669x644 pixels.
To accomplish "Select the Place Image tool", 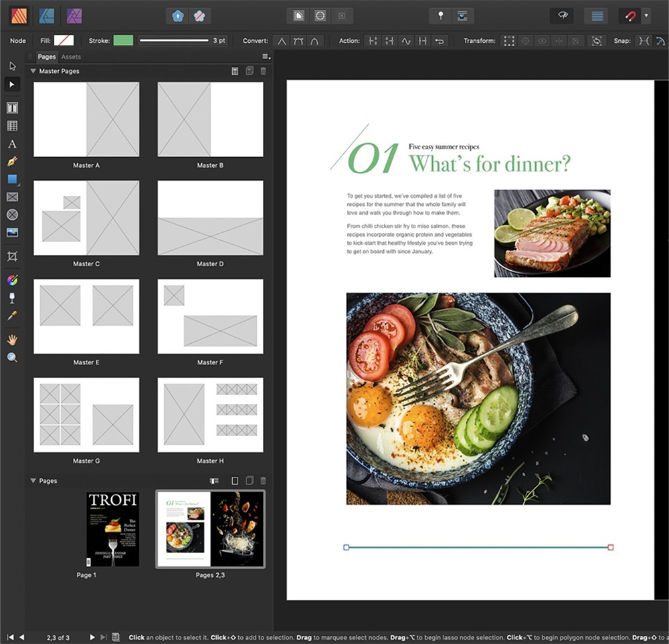I will click(x=12, y=233).
